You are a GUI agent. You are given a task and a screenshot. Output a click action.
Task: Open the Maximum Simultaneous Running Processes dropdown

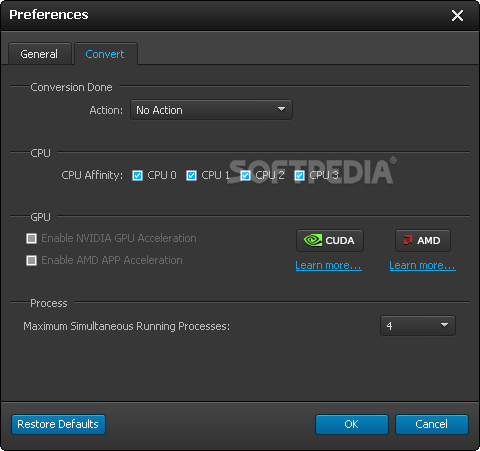[418, 326]
